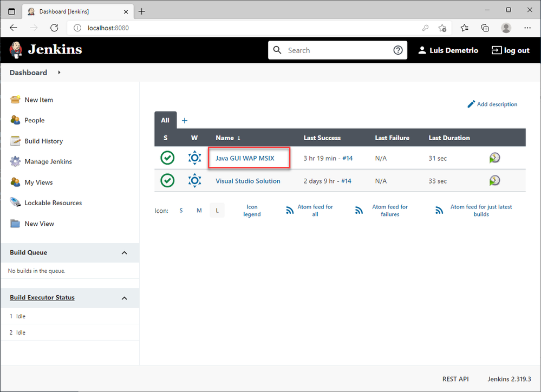
Task: Click the Atom feed for all RSS icon
Action: [290, 210]
